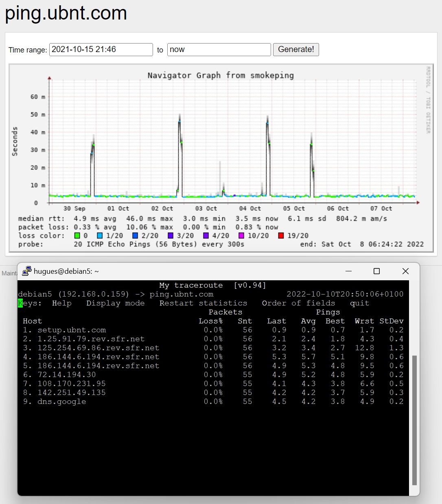Click the Pings group header in terminal
442x504 pixels.
[328, 312]
